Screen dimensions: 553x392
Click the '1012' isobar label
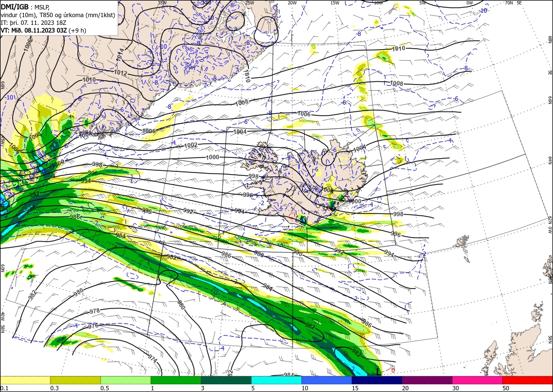pyautogui.click(x=121, y=72)
